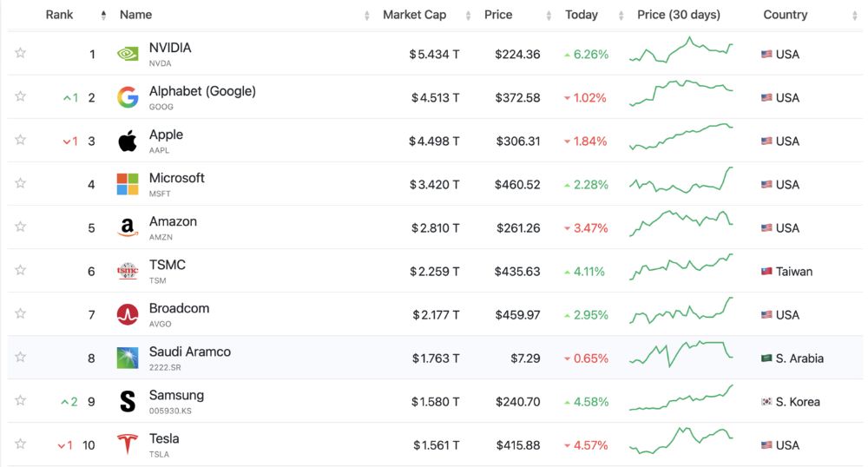Click the NVIDIA logo icon
This screenshot has width=868, height=467.
128,54
